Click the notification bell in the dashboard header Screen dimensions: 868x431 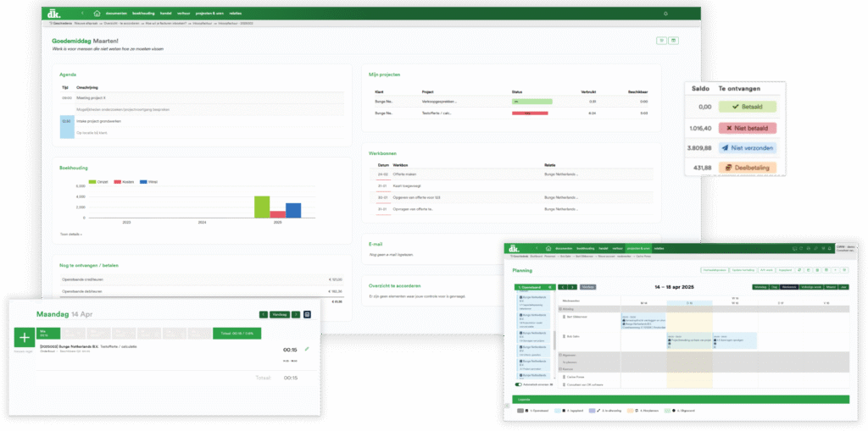coord(665,14)
